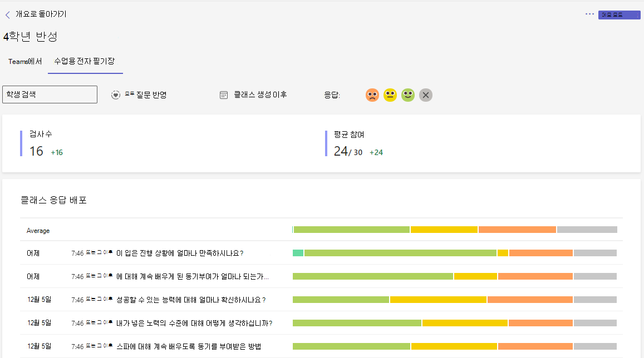
Task: Focus the 학생 검색 search field
Action: pyautogui.click(x=50, y=95)
